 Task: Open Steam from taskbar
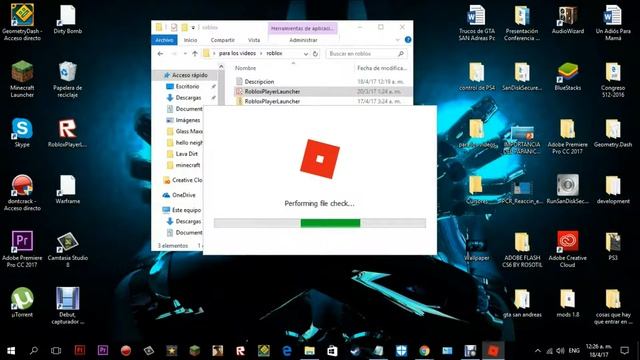356,350
